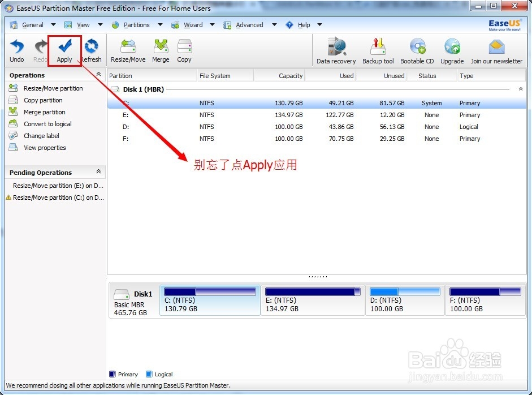
Task: Click the Copy partition sidebar icon
Action: (13, 100)
